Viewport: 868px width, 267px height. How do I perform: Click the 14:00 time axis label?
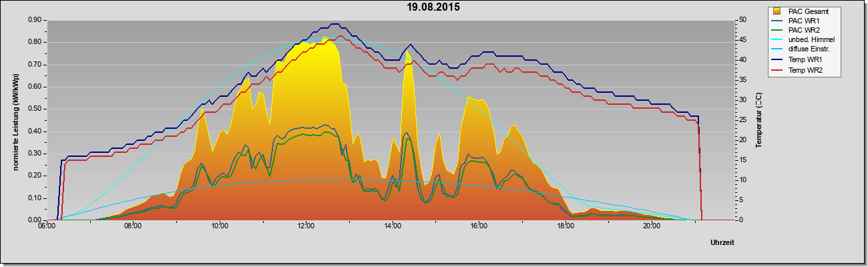point(393,226)
